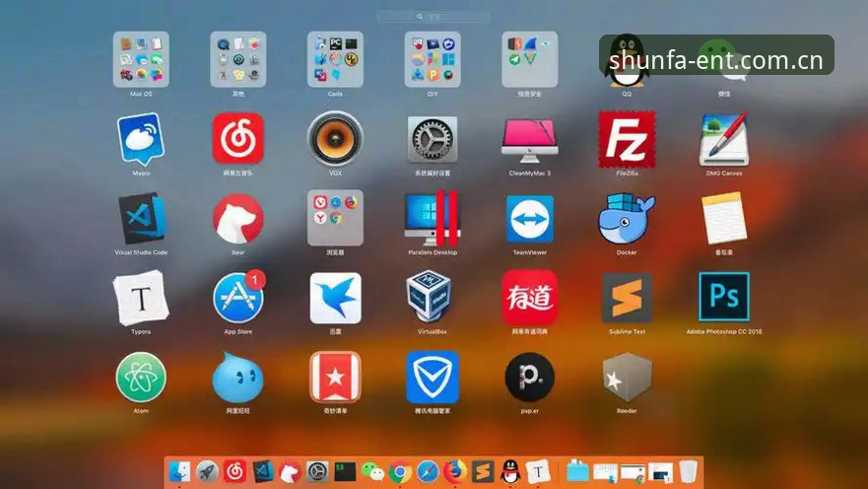Open 奇妙清单
The height and width of the screenshot is (489, 868).
click(x=335, y=378)
